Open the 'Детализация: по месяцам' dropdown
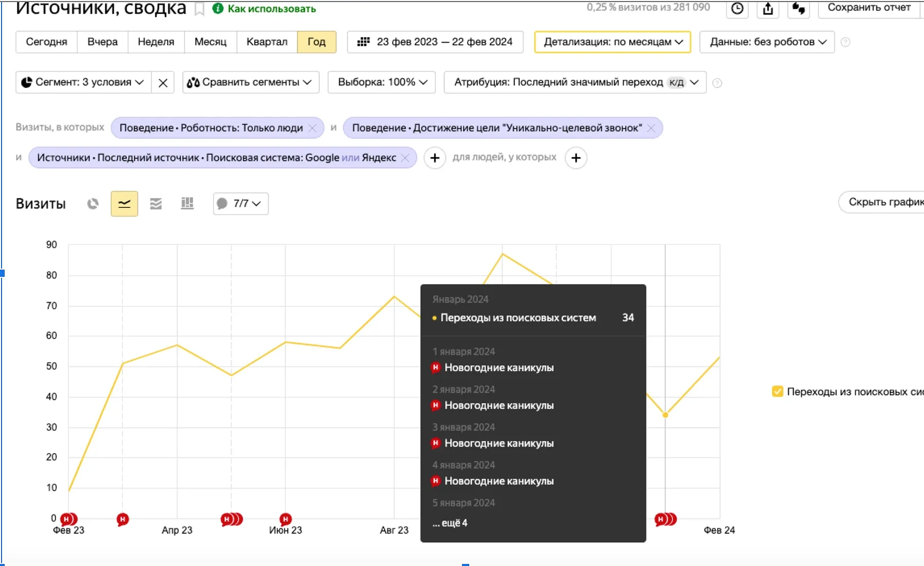Screen dimensions: 924x566 click(613, 42)
